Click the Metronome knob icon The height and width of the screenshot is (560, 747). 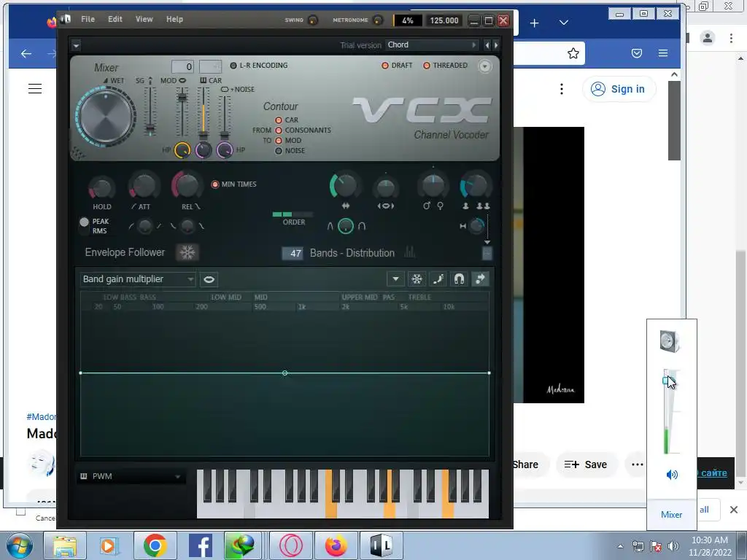(x=378, y=20)
